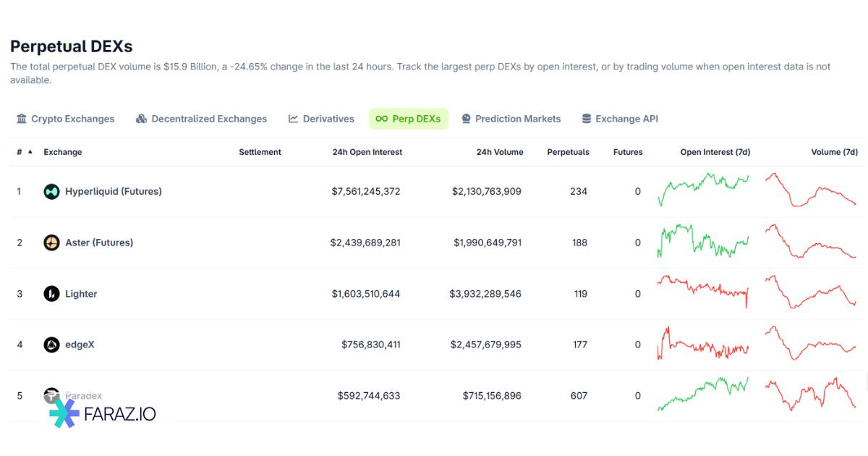Sort by the Perpetuals column header
This screenshot has height=456, width=868.
coord(568,152)
